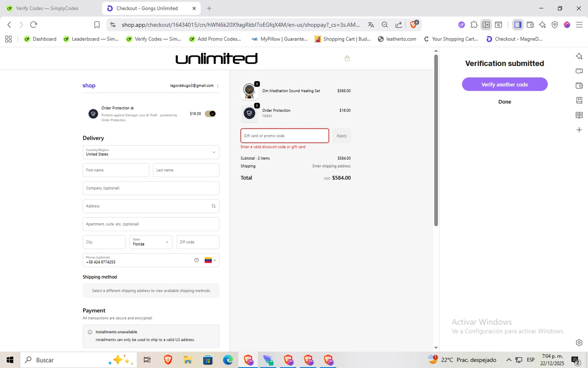Open the apps grid icon in bookmarks bar

click(x=8, y=39)
